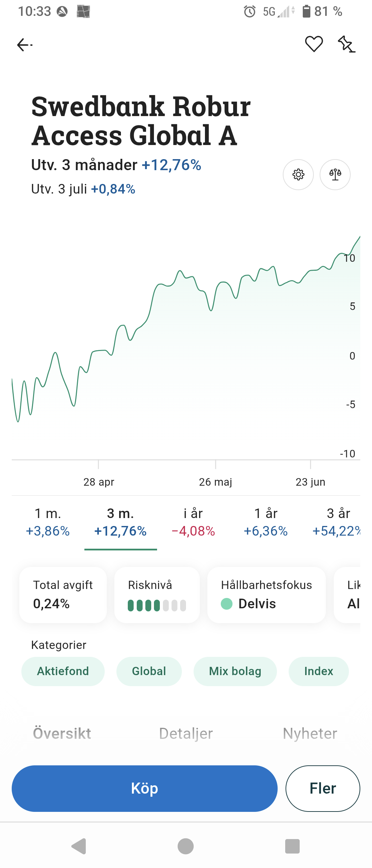This screenshot has height=868, width=372.
Task: Tap the Risknivå indicator bar card
Action: tap(157, 595)
